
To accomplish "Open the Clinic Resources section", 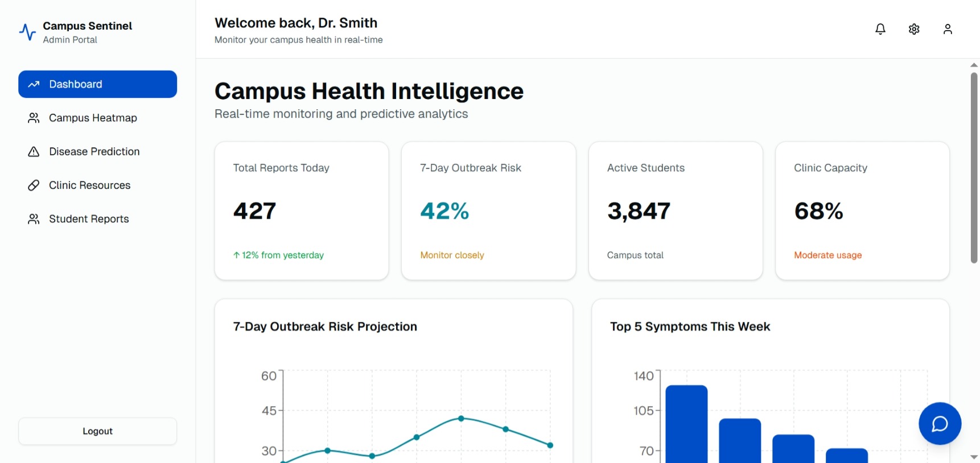I will (x=89, y=185).
